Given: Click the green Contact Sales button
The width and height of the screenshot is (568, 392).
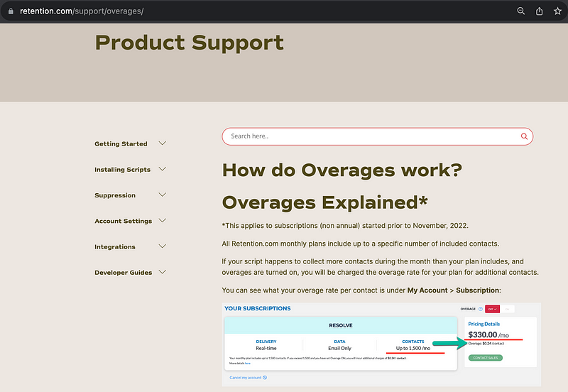Looking at the screenshot, I should click(486, 358).
